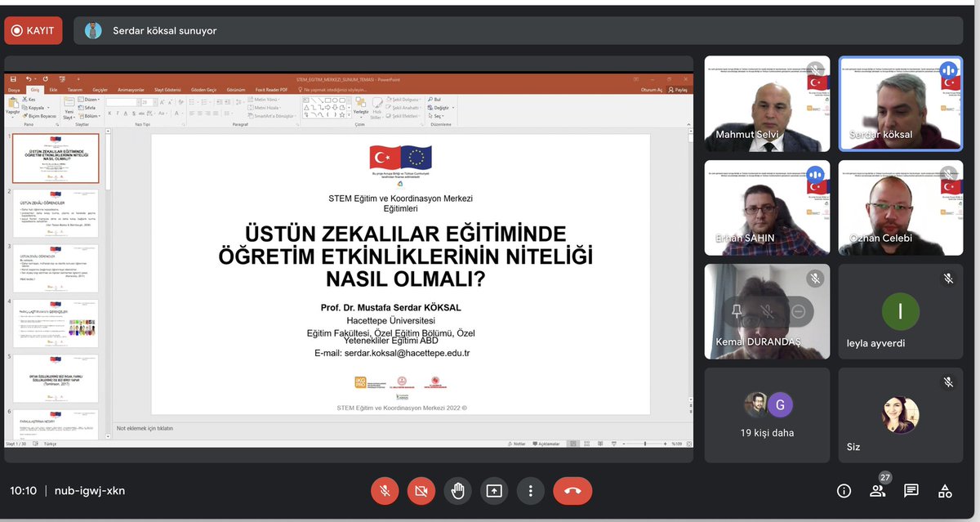980x522 pixels.
Task: Turn the camera back on
Action: coord(421,490)
